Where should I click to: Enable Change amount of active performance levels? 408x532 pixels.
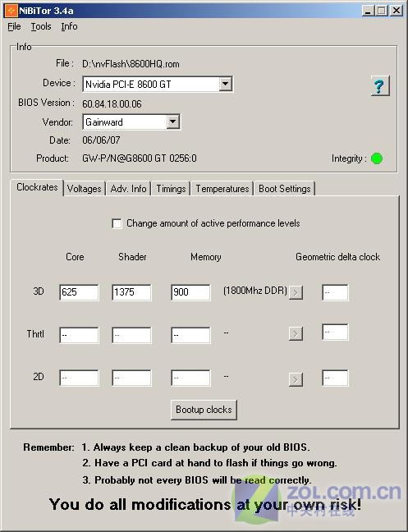(x=117, y=223)
